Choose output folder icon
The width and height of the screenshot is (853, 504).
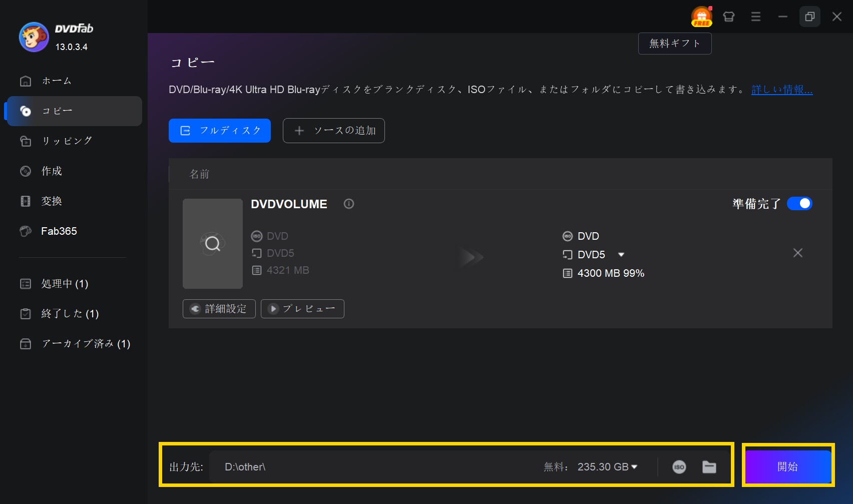[709, 467]
